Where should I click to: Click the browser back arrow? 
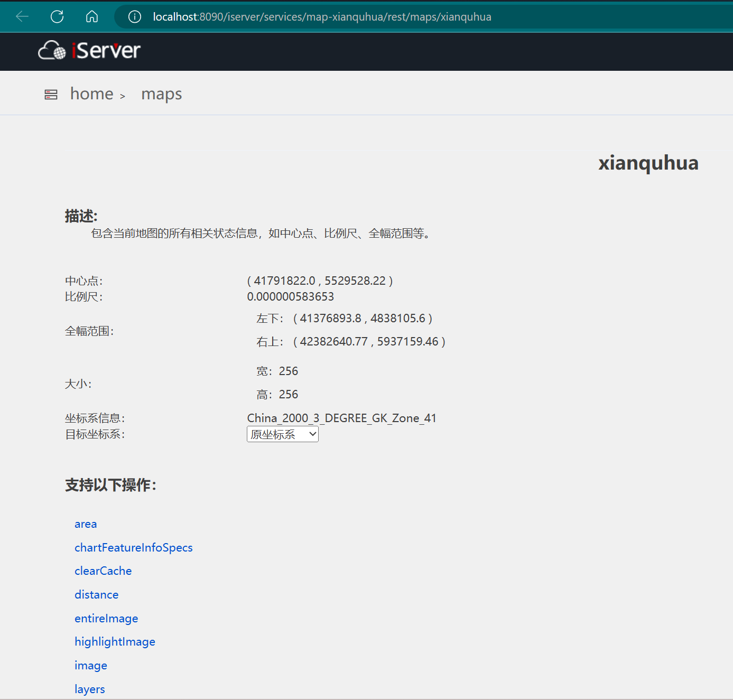pyautogui.click(x=22, y=17)
